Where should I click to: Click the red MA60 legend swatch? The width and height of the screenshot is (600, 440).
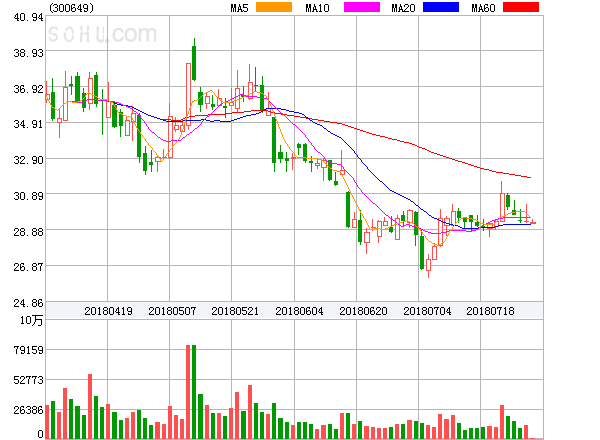coord(521,7)
